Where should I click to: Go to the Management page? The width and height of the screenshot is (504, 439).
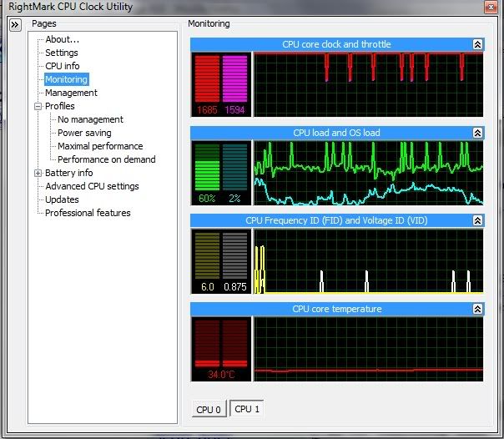click(71, 93)
